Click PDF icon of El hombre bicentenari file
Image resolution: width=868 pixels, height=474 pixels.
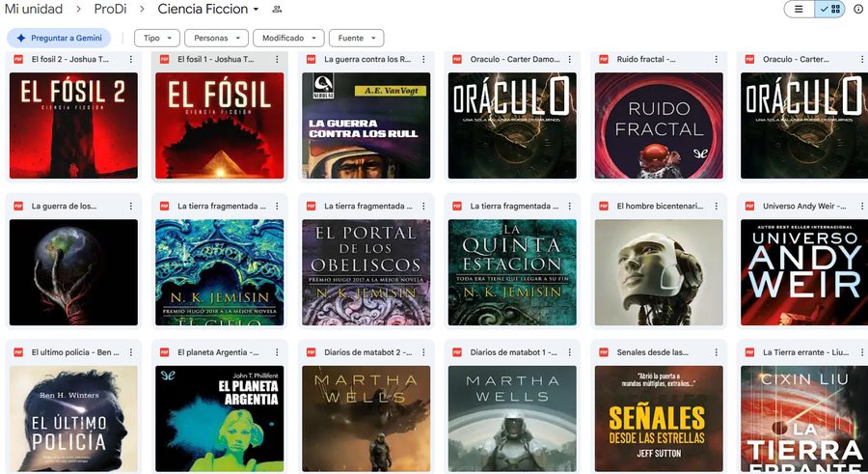(x=604, y=207)
